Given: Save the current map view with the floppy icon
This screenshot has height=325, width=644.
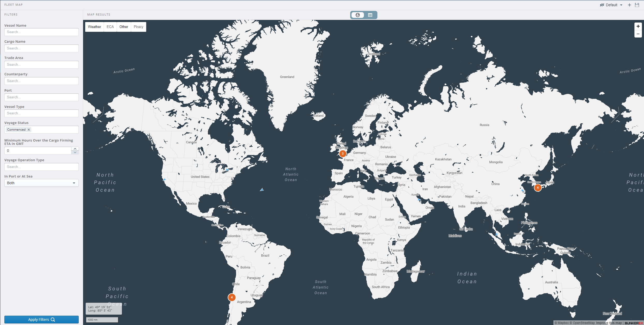Looking at the screenshot, I should point(637,5).
